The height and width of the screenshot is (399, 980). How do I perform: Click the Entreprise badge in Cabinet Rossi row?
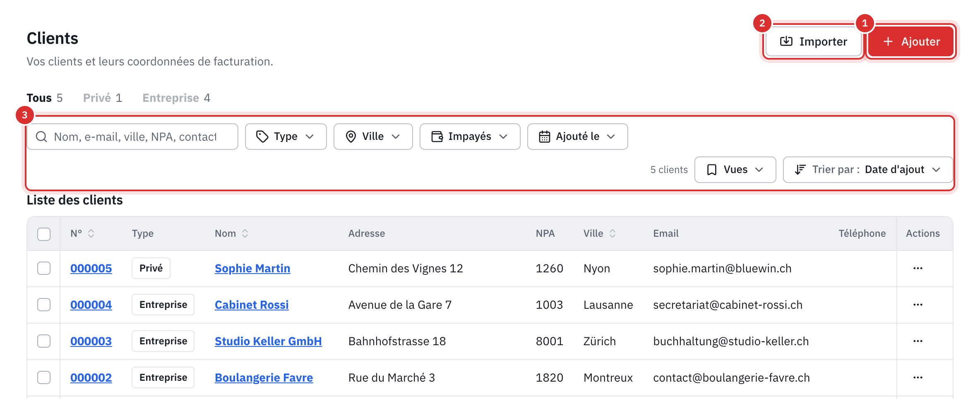(x=163, y=305)
